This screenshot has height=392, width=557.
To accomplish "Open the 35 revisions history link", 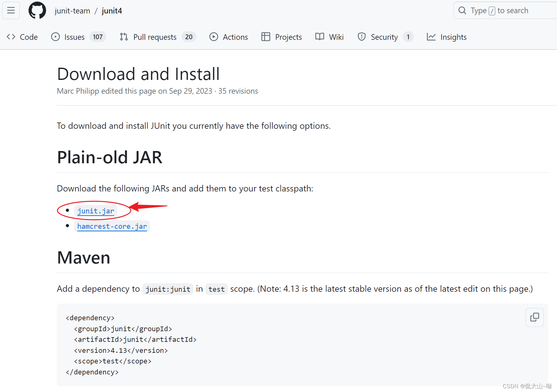I will click(x=238, y=91).
